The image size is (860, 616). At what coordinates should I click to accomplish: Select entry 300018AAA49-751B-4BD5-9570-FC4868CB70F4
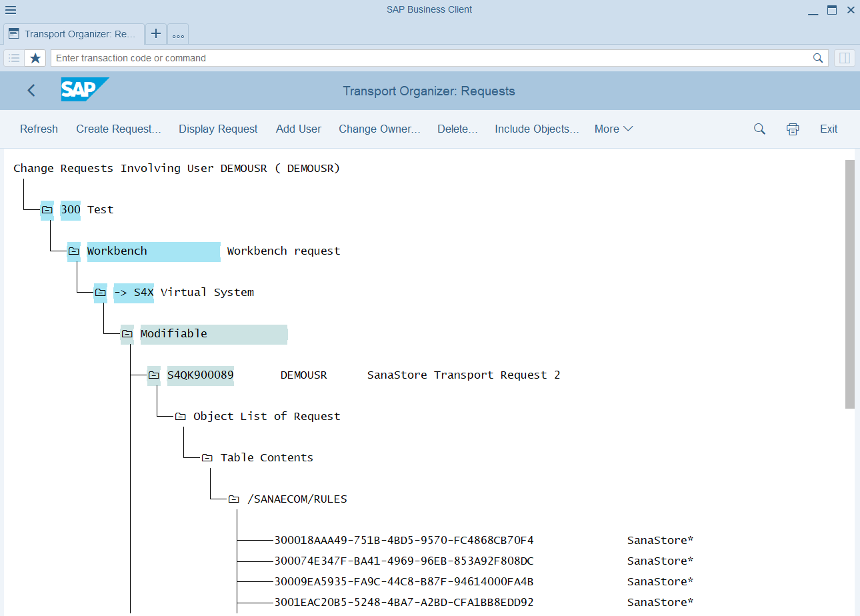(x=404, y=540)
